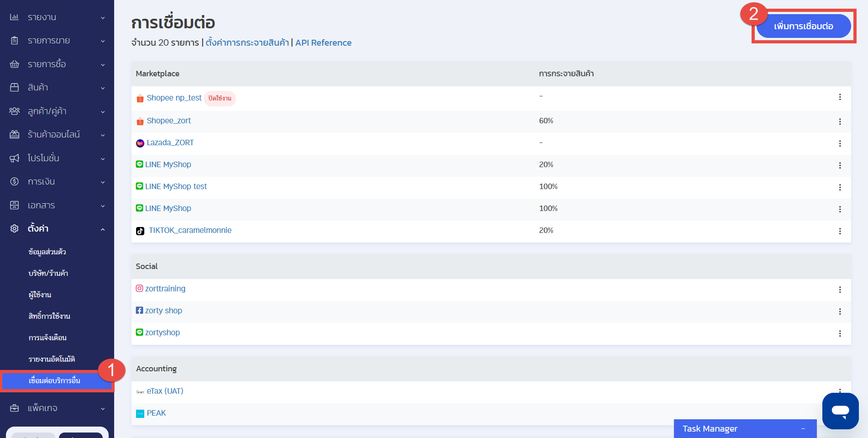
Task: Click the เพิ่มการเชื่อมต่อ button
Action: click(x=804, y=26)
